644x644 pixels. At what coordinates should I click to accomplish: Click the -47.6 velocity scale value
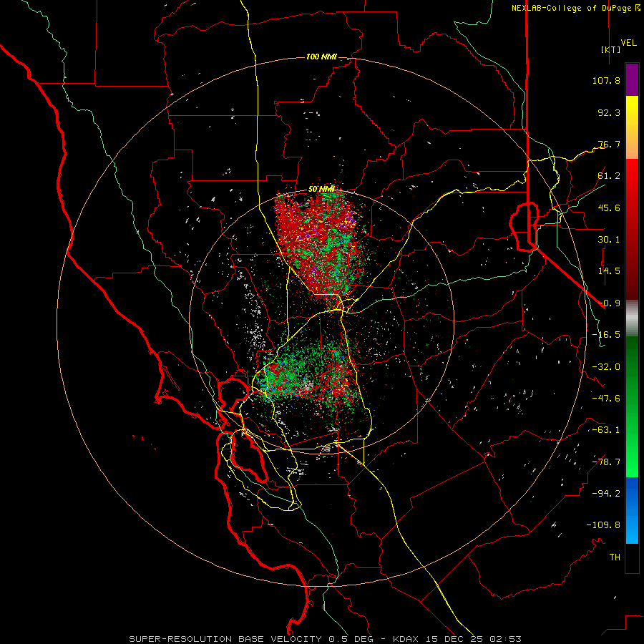point(606,399)
